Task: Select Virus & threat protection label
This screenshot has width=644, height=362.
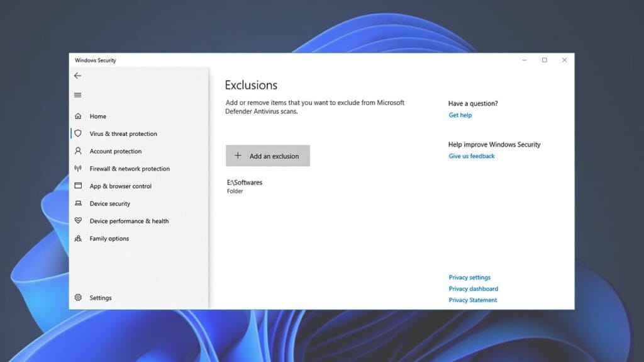Action: click(x=123, y=133)
